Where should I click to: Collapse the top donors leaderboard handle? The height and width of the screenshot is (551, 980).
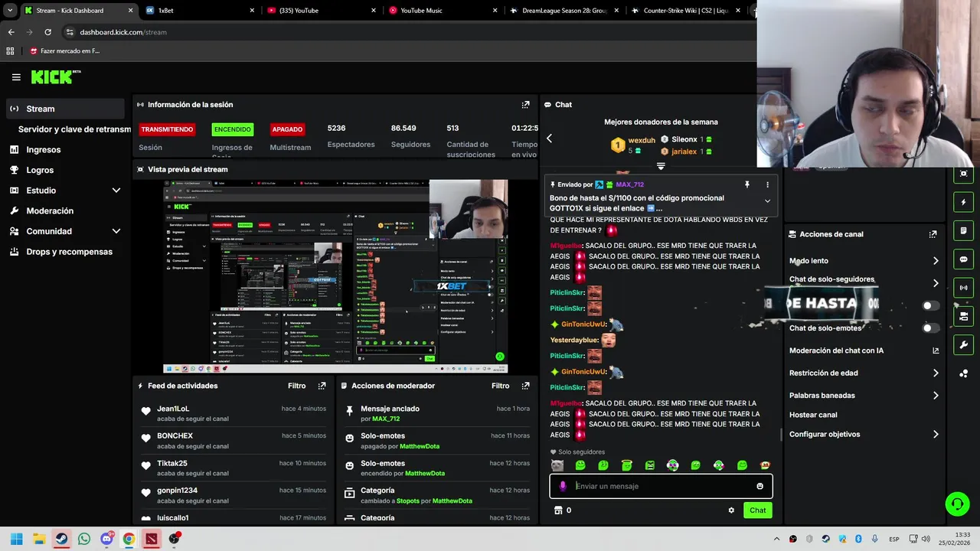661,166
